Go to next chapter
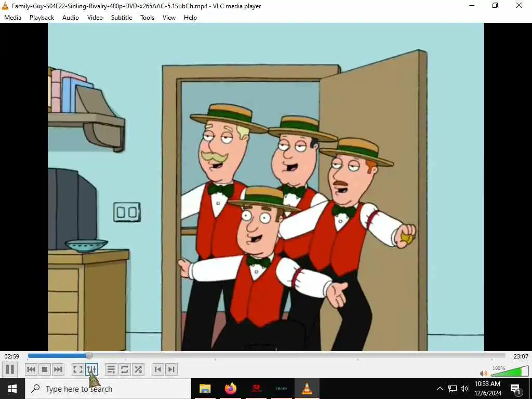 coord(171,369)
